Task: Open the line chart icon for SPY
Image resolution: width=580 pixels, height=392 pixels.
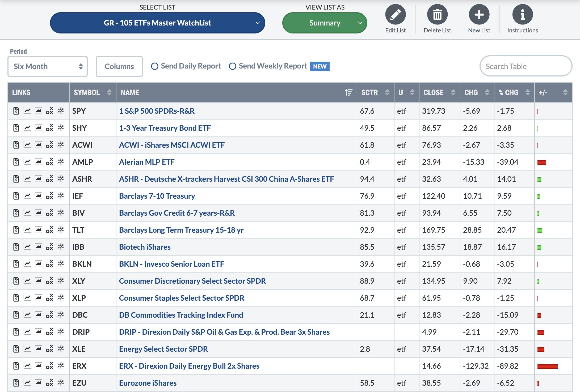Action: 27,111
